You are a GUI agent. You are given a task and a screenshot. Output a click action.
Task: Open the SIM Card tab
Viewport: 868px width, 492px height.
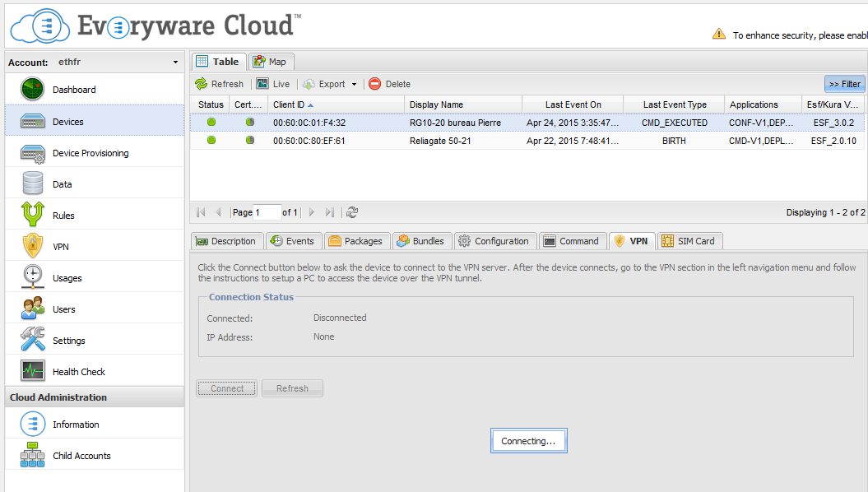(x=689, y=241)
